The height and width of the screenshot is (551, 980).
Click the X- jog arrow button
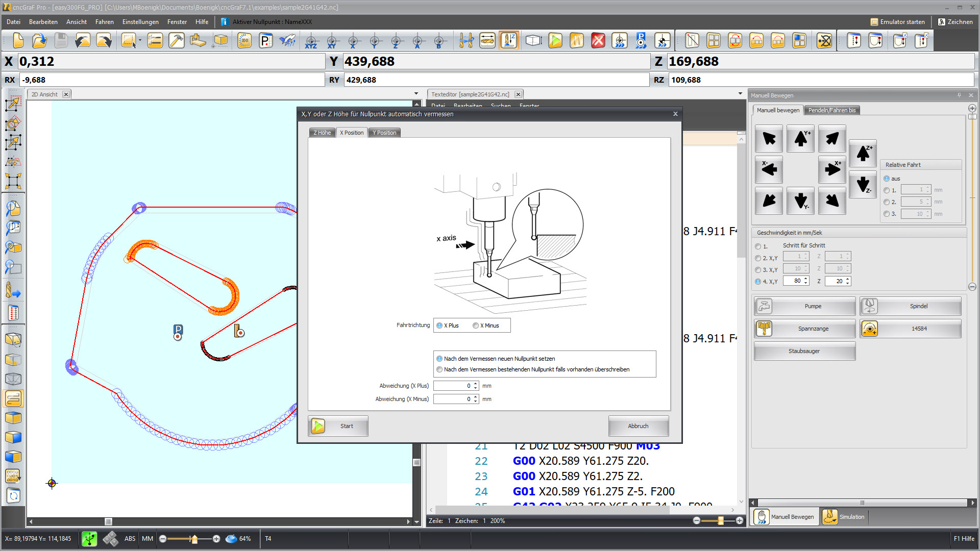[x=769, y=169]
